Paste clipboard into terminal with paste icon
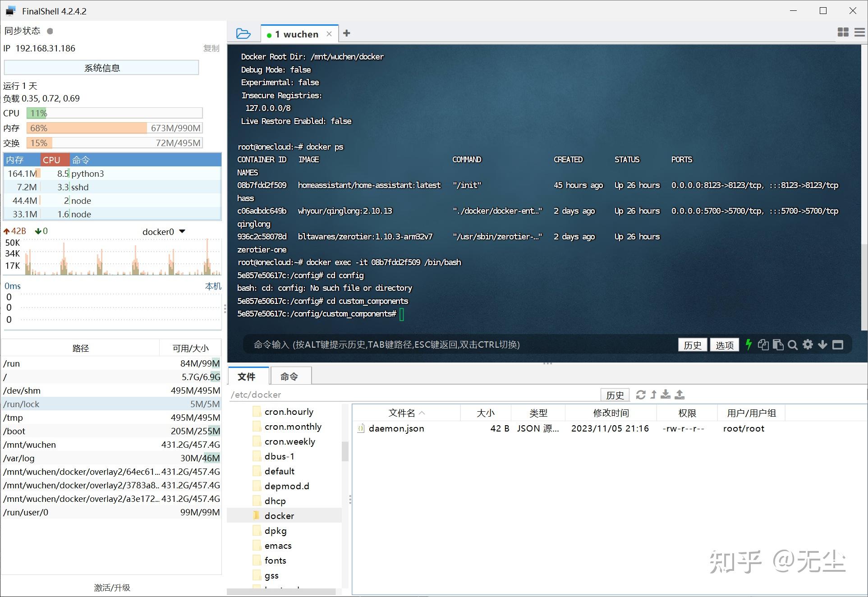This screenshot has height=597, width=868. click(778, 344)
